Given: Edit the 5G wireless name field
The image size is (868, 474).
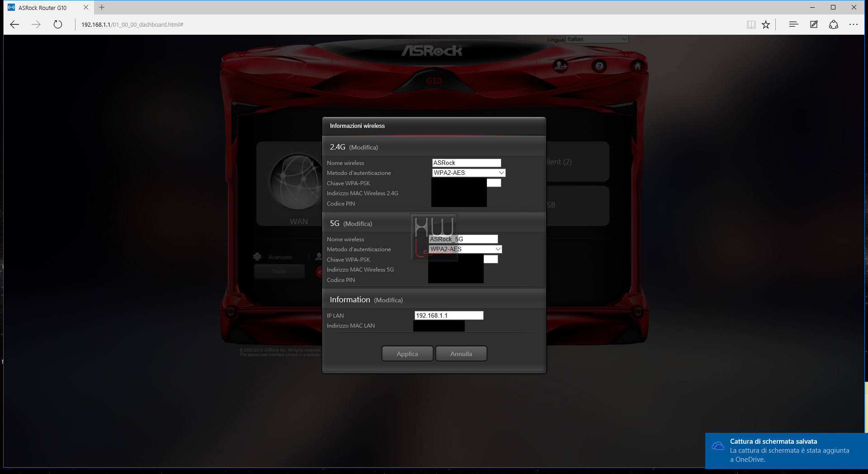Looking at the screenshot, I should [x=463, y=239].
